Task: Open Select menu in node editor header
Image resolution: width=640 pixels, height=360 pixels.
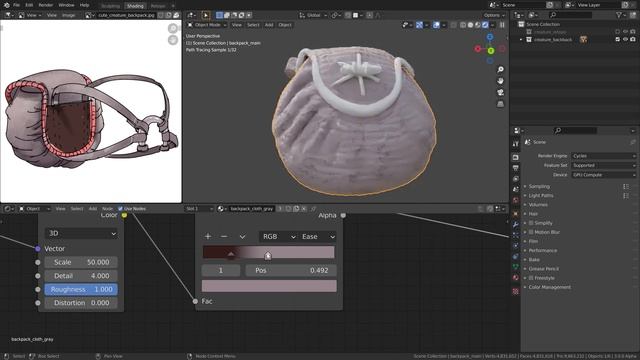Action: tap(77, 209)
